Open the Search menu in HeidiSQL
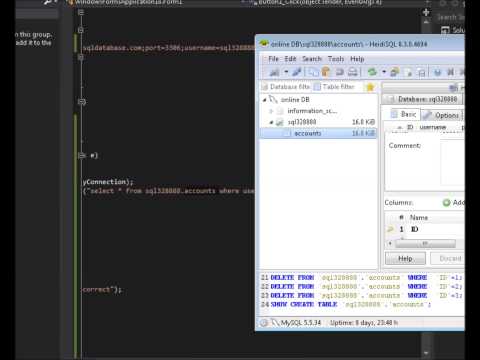Viewport: 480px width, 360px height. (x=312, y=59)
